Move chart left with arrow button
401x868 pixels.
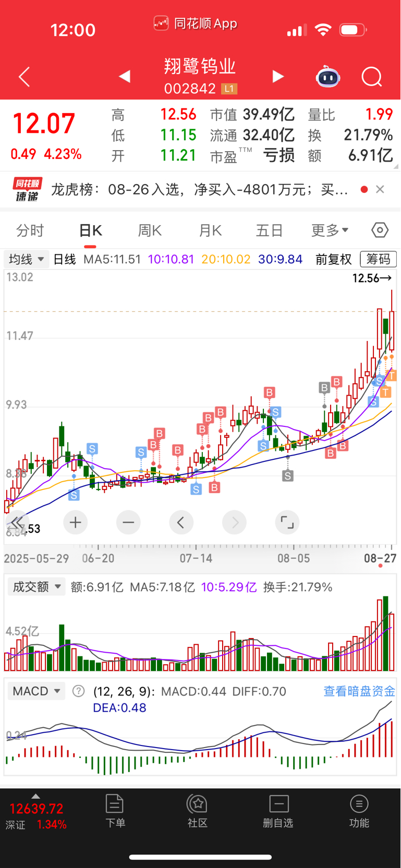(x=181, y=522)
